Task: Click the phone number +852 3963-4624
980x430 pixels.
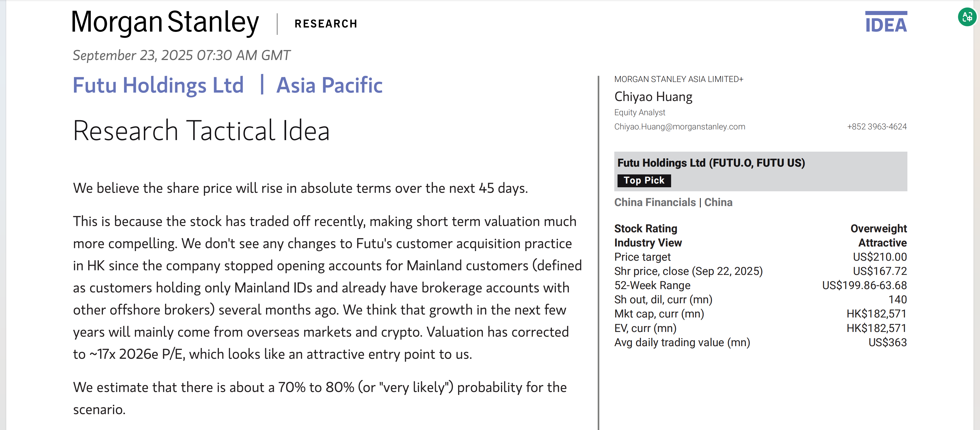Action: point(877,127)
